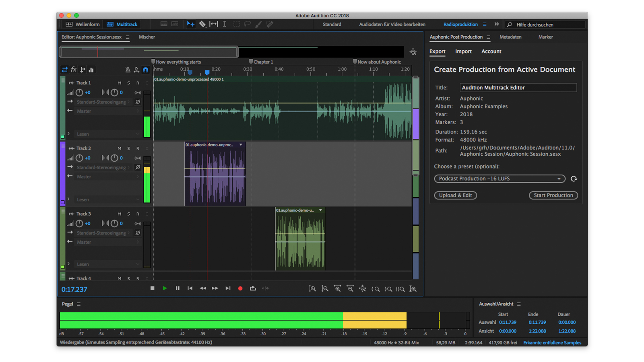
Task: Select the Razor tool
Action: click(x=203, y=24)
